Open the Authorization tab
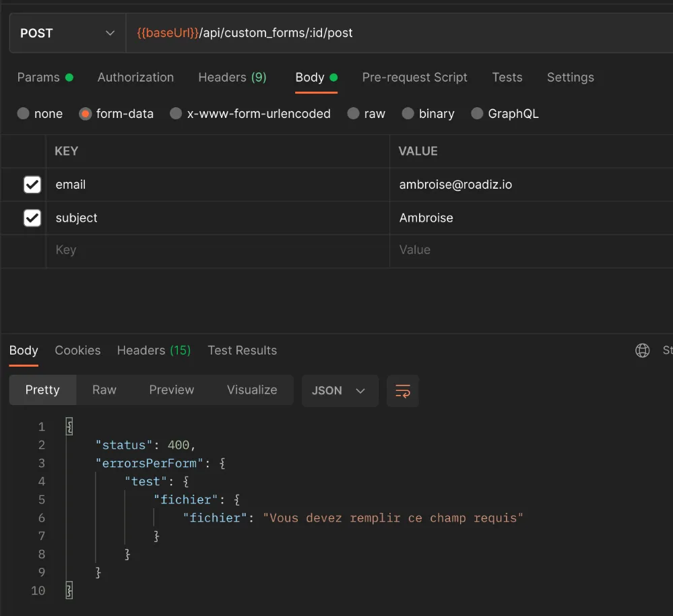The height and width of the screenshot is (616, 673). tap(135, 78)
